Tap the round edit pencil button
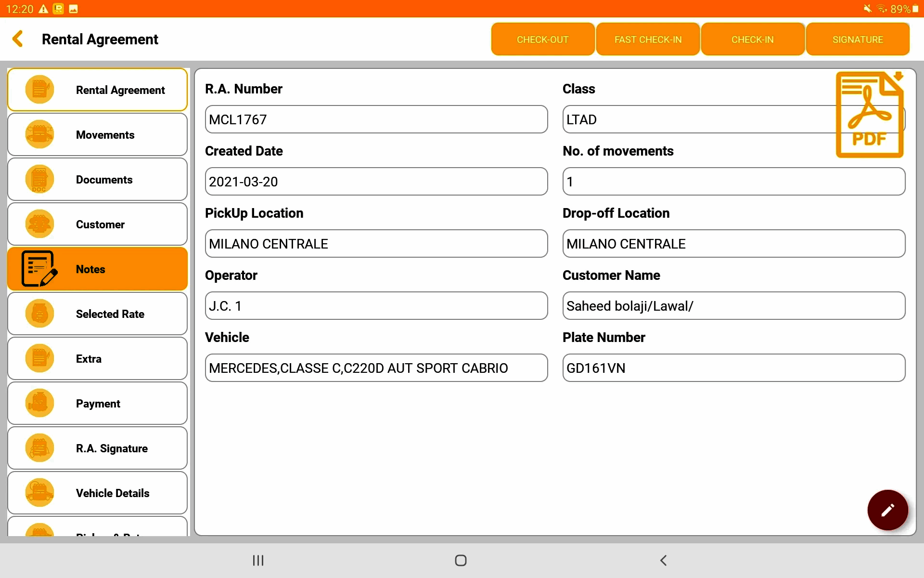Screen dimensions: 924x578 click(x=887, y=510)
